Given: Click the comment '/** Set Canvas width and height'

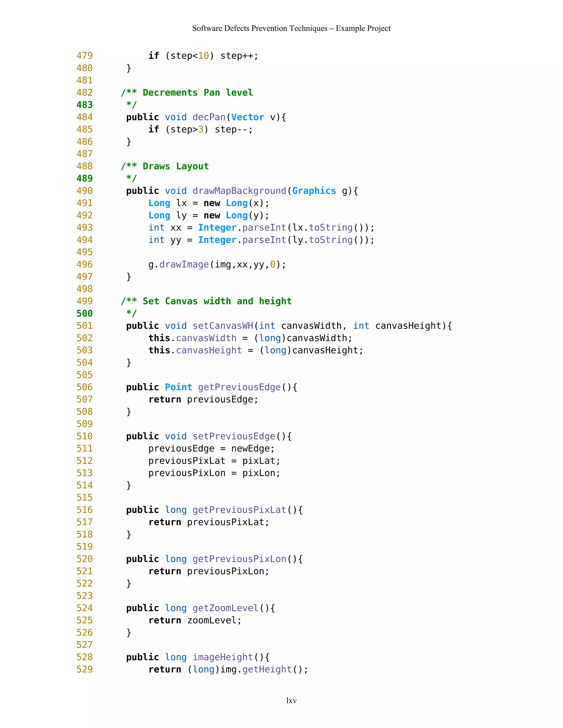Looking at the screenshot, I should (206, 301).
